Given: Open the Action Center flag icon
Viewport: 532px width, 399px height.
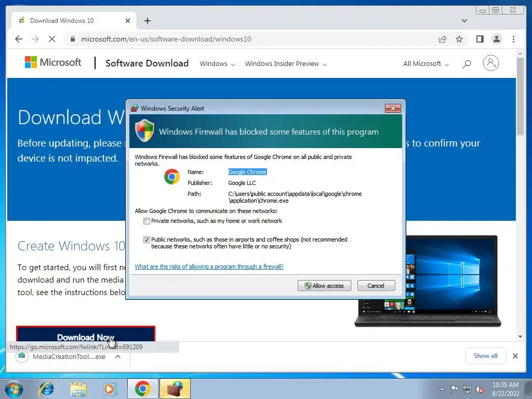Looking at the screenshot, I should coord(454,389).
